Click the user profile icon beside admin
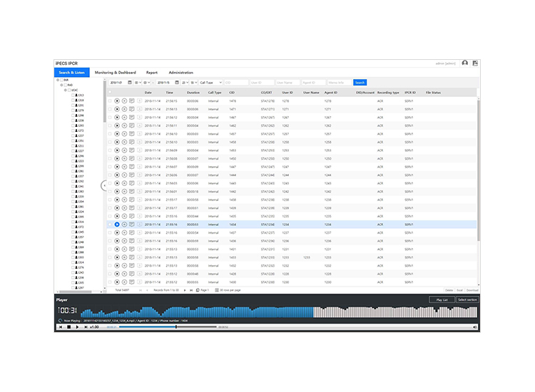 465,63
